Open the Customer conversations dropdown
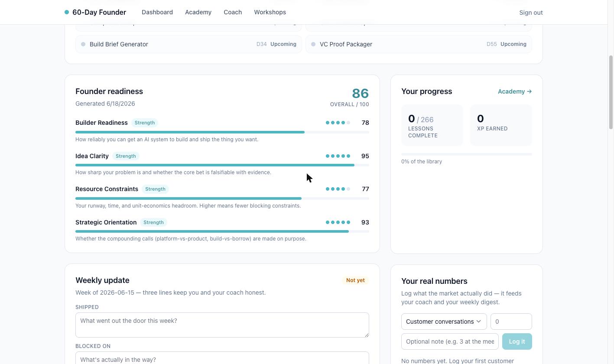The width and height of the screenshot is (614, 364). [444, 322]
